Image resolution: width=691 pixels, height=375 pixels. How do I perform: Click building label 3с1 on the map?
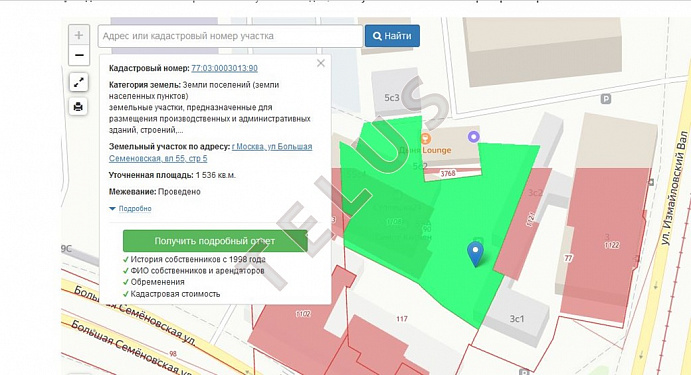[517, 319]
